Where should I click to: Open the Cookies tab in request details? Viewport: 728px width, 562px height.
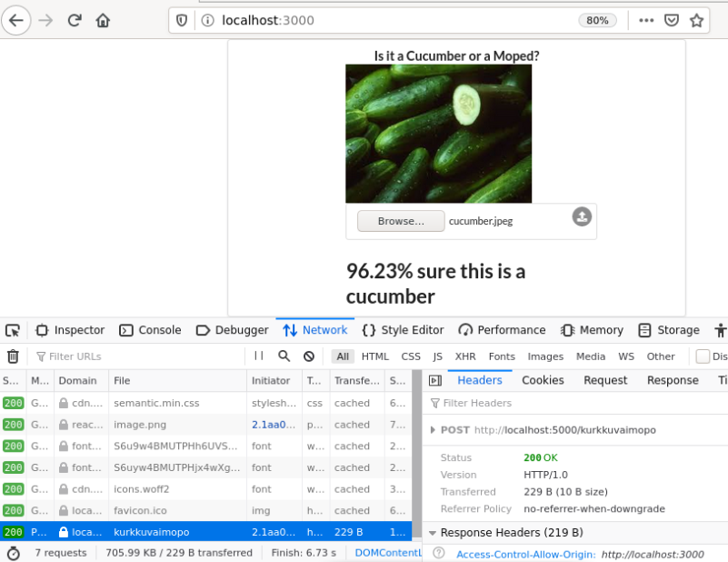(543, 380)
